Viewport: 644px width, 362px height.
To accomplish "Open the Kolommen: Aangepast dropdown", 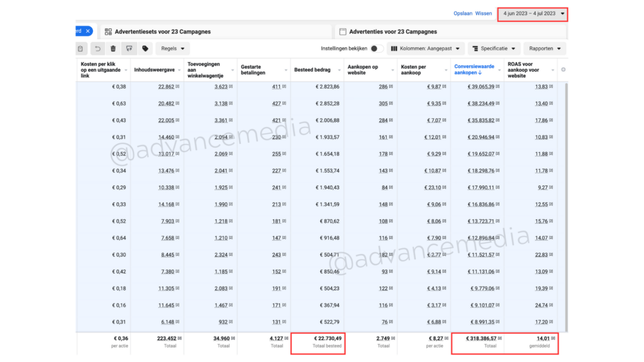I will (x=426, y=48).
